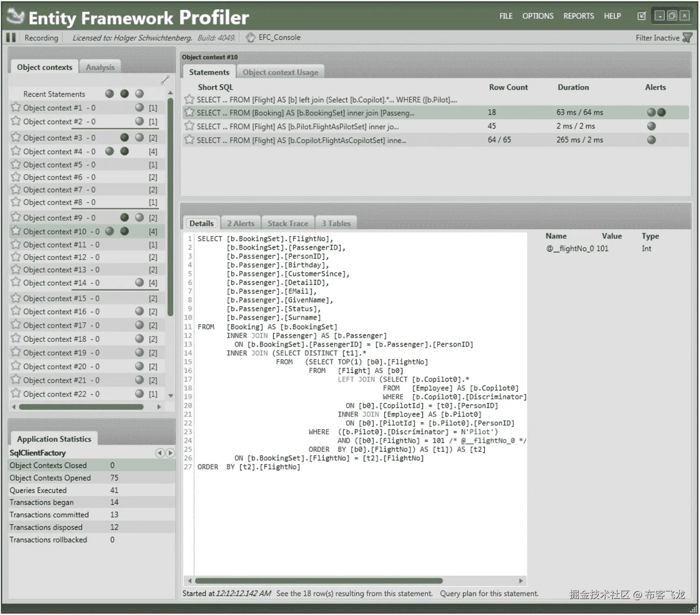Open the REPORTS menu

[578, 16]
